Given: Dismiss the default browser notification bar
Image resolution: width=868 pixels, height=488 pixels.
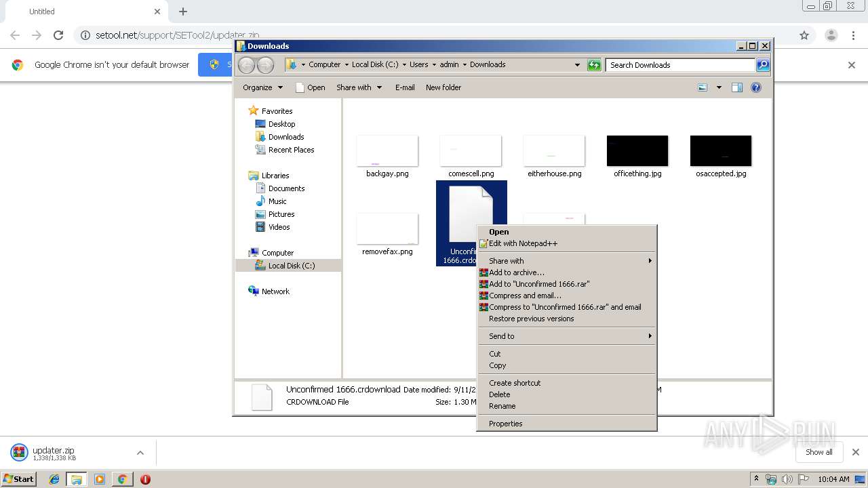Looking at the screenshot, I should [852, 65].
